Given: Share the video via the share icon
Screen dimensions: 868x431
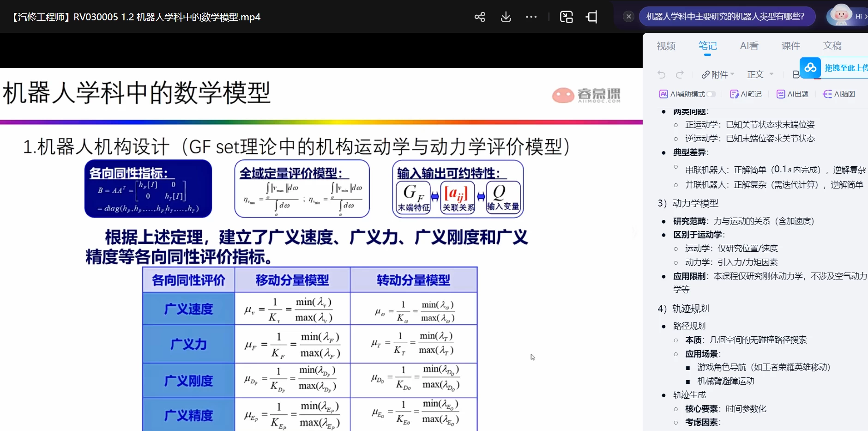Looking at the screenshot, I should [x=480, y=16].
